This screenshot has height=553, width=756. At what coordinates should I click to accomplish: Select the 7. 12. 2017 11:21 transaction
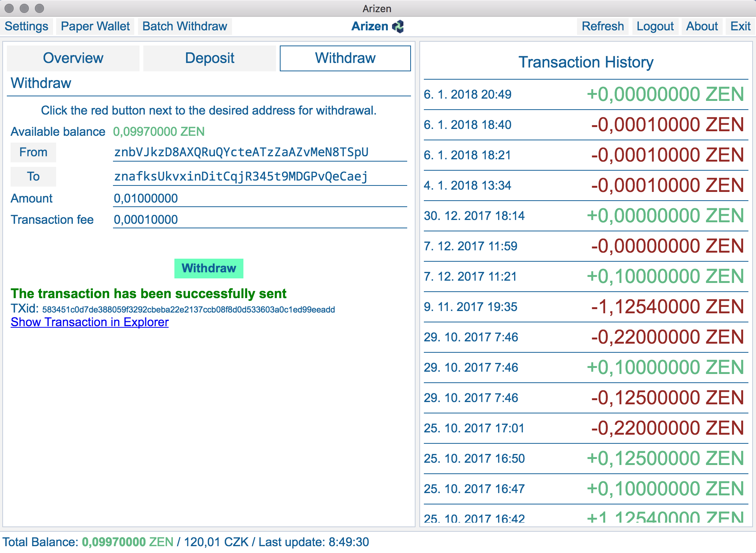(x=586, y=276)
